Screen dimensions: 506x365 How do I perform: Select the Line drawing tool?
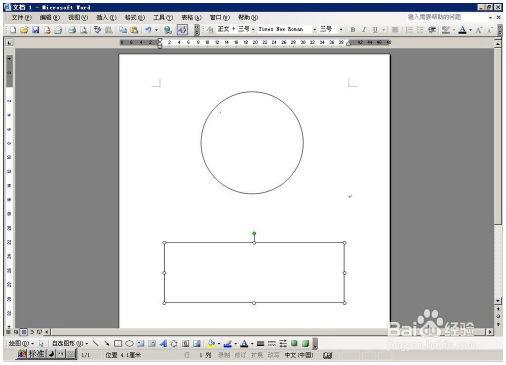coord(95,343)
